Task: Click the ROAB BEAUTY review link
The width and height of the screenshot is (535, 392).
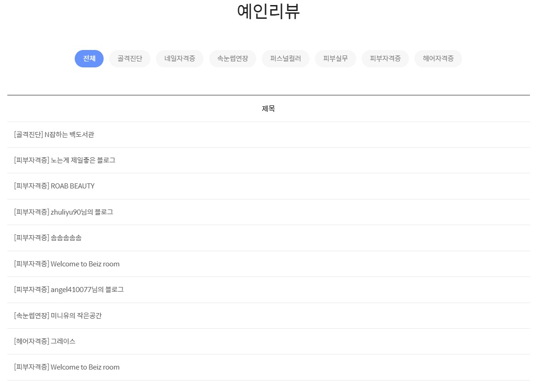Action: pos(54,186)
